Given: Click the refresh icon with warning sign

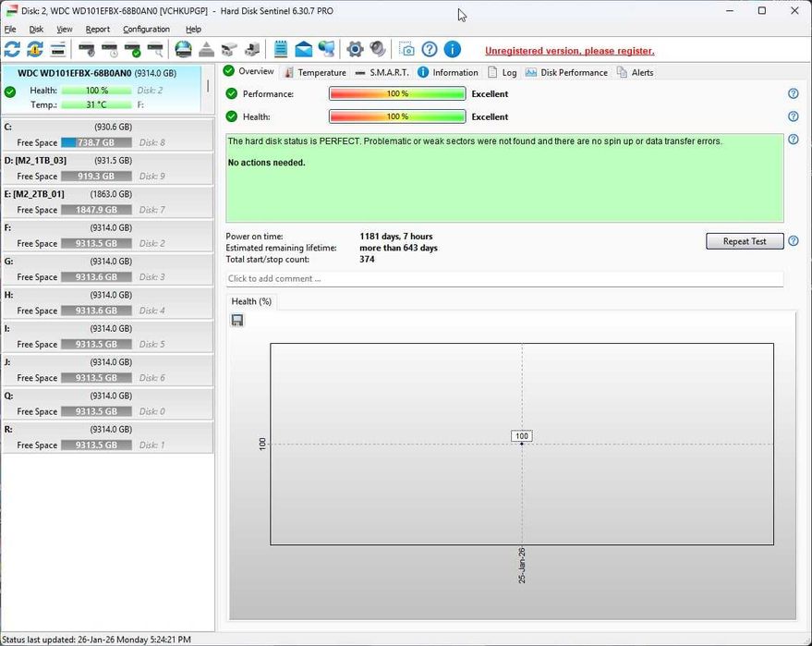Looking at the screenshot, I should tap(35, 50).
